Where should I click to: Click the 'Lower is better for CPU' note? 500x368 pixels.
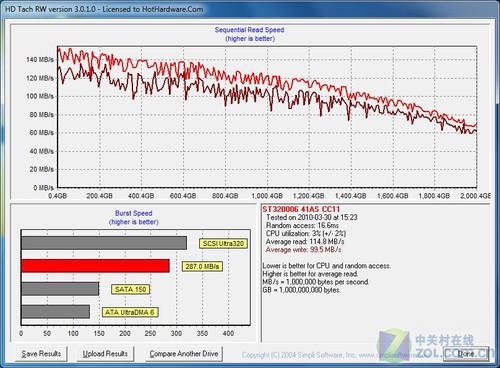[327, 266]
